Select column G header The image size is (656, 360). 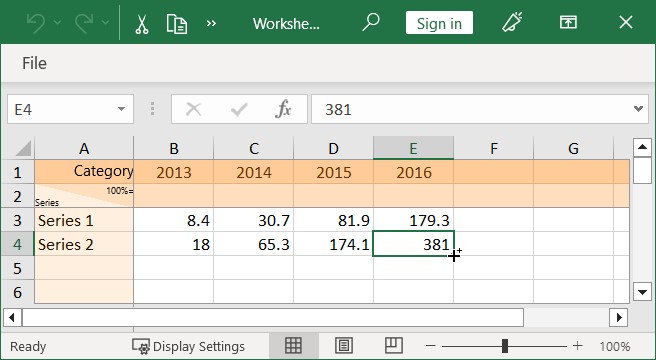pyautogui.click(x=574, y=148)
